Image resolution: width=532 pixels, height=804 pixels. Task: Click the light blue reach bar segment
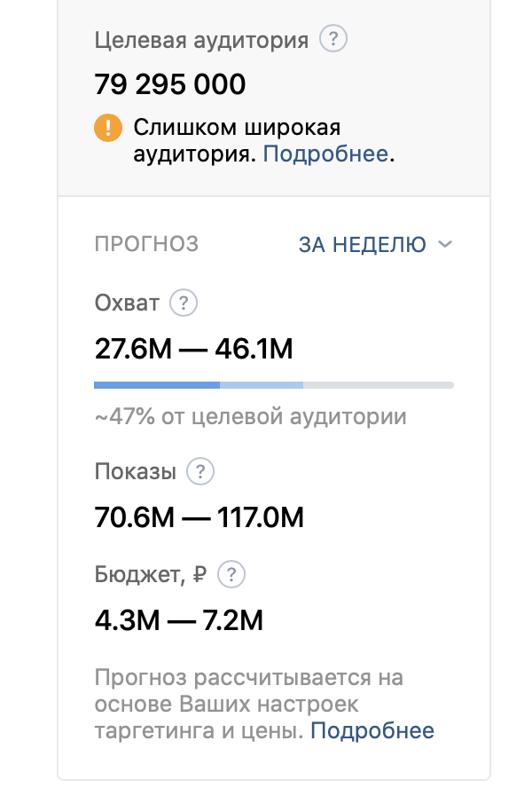click(x=262, y=385)
